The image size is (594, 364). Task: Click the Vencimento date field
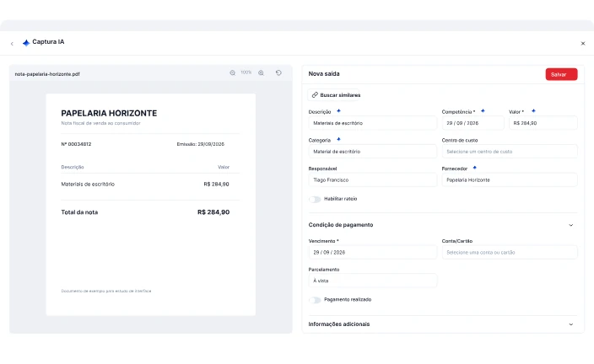[x=373, y=252]
